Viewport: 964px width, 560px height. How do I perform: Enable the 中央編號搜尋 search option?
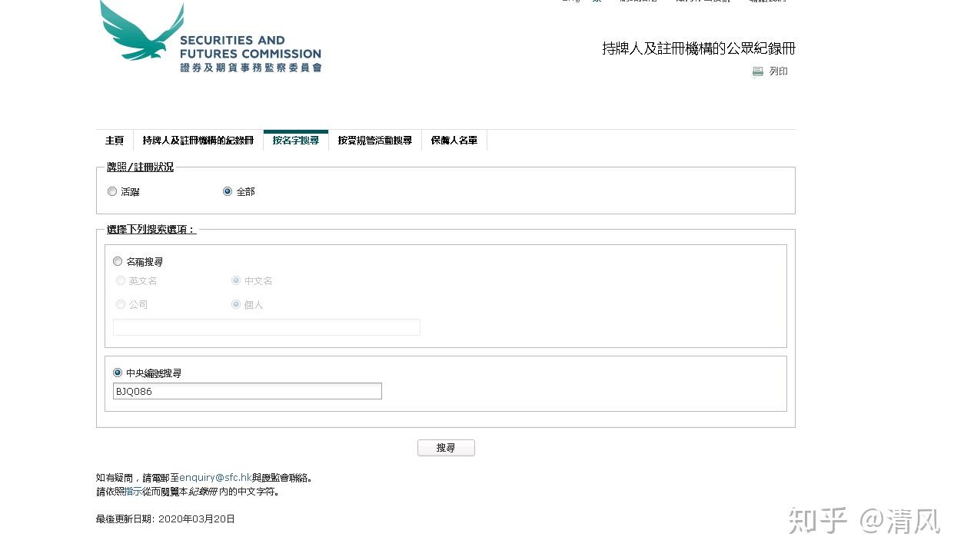coord(117,373)
